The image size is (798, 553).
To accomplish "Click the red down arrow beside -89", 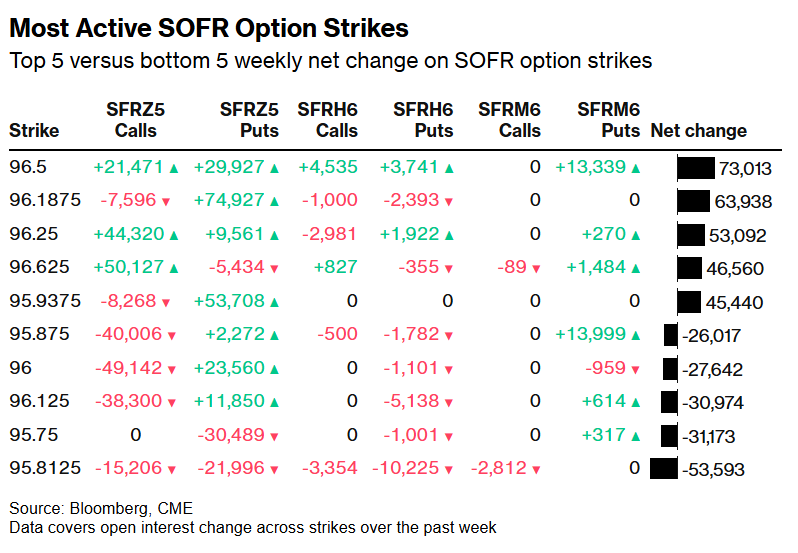I will point(536,269).
